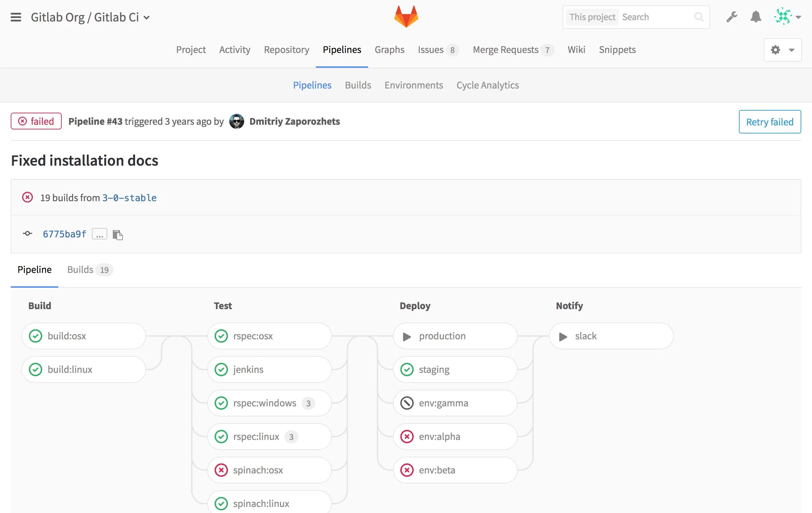
Task: Click the hamburger menu icon
Action: point(15,16)
